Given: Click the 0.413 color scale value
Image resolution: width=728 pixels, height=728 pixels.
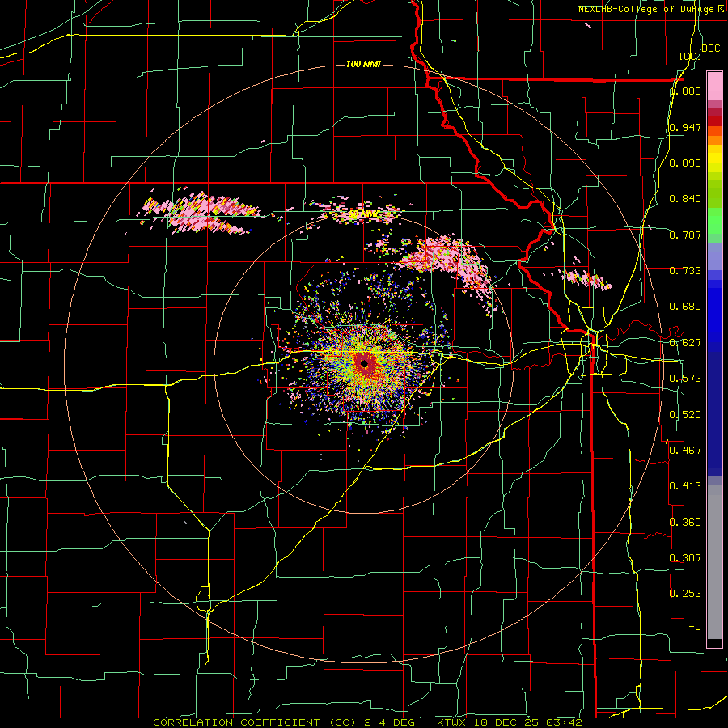Looking at the screenshot, I should pos(685,486).
